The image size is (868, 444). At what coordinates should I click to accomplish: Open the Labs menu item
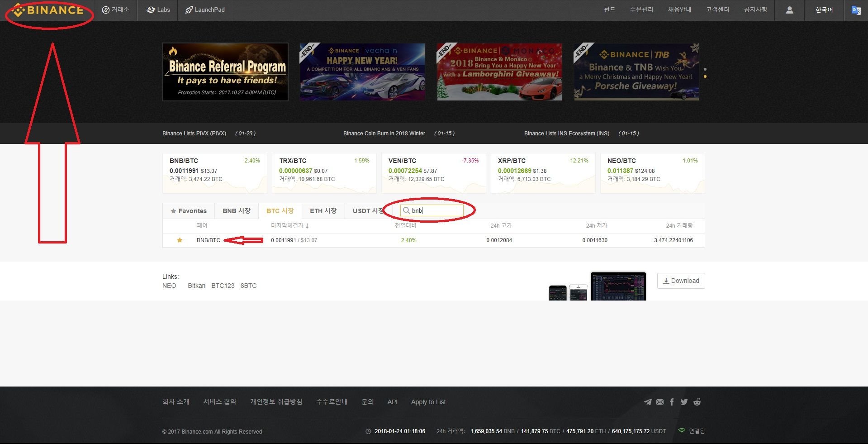pos(158,10)
